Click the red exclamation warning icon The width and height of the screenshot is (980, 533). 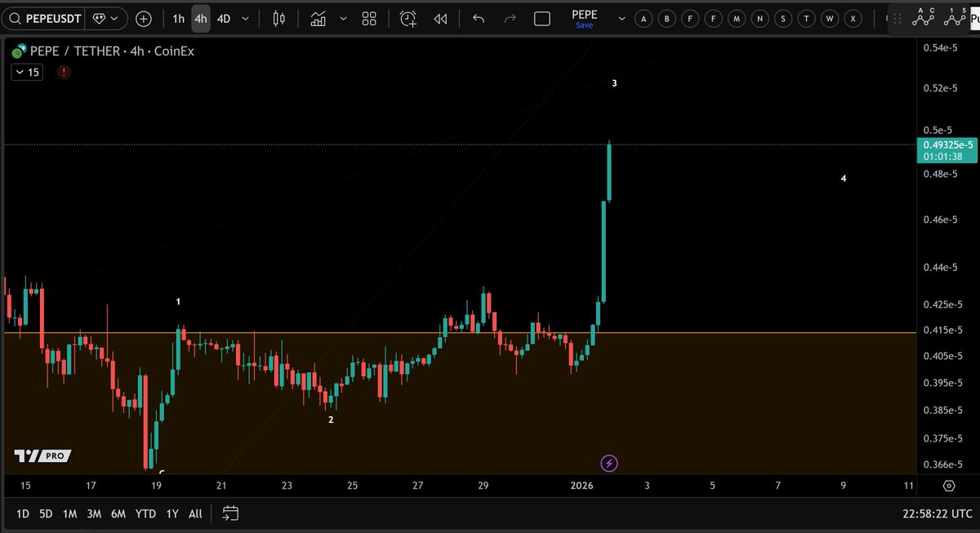tap(64, 72)
